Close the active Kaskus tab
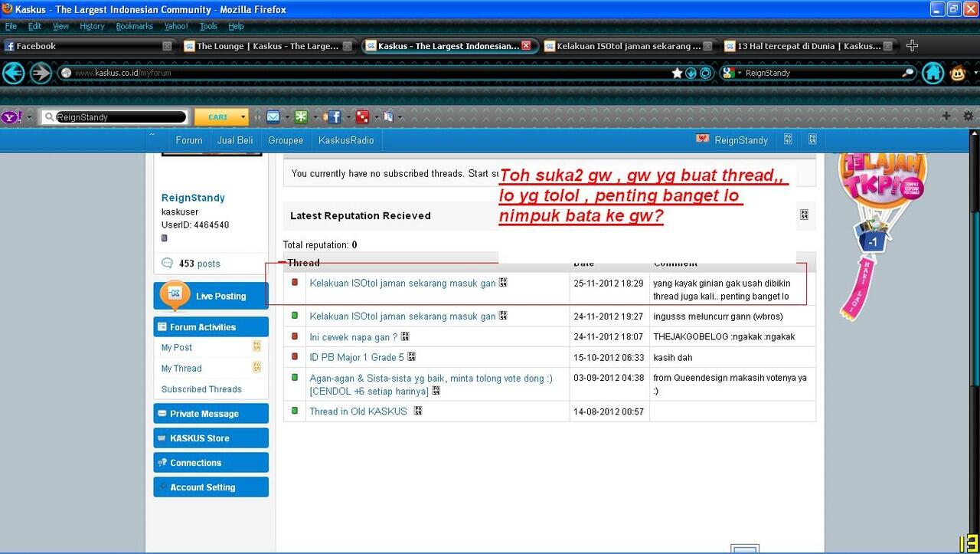The image size is (980, 554). point(526,46)
